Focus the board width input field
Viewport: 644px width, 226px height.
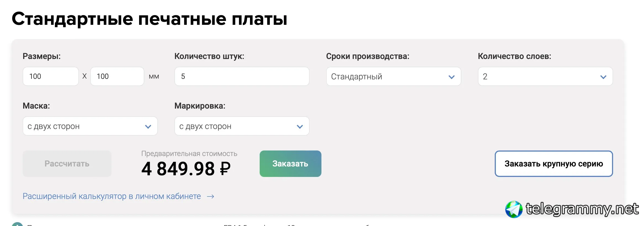(51, 76)
